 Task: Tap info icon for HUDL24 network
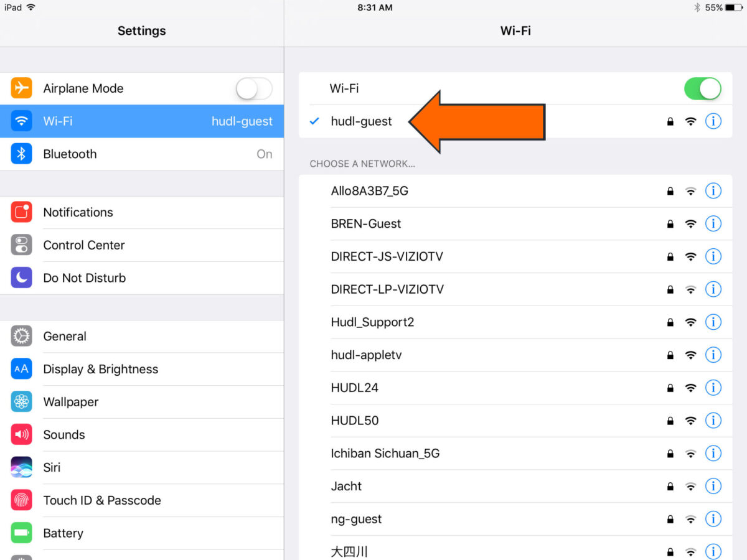713,388
